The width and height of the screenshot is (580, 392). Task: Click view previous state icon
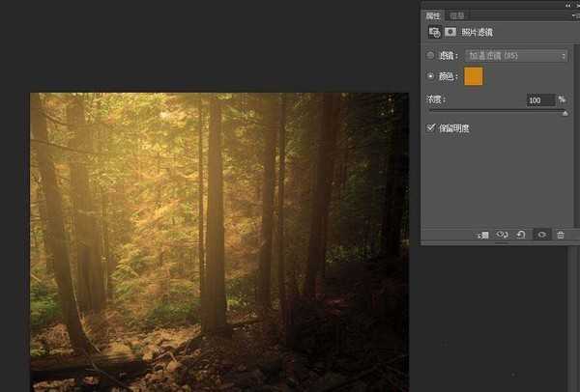pos(503,235)
